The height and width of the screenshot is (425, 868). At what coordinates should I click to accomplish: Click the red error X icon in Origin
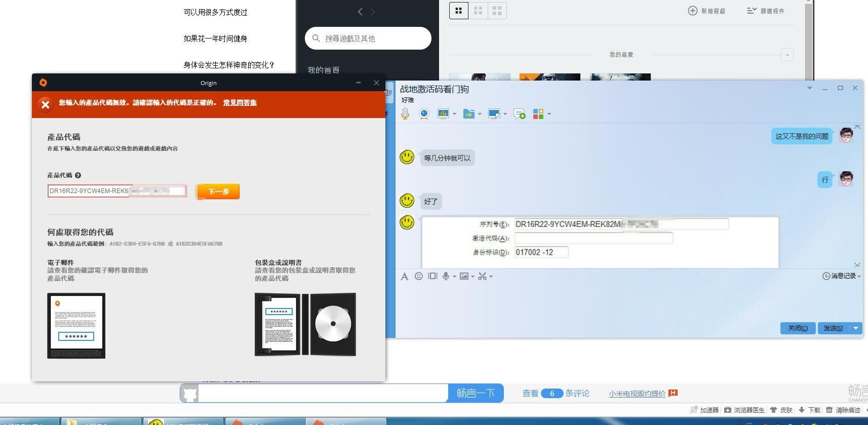point(46,104)
